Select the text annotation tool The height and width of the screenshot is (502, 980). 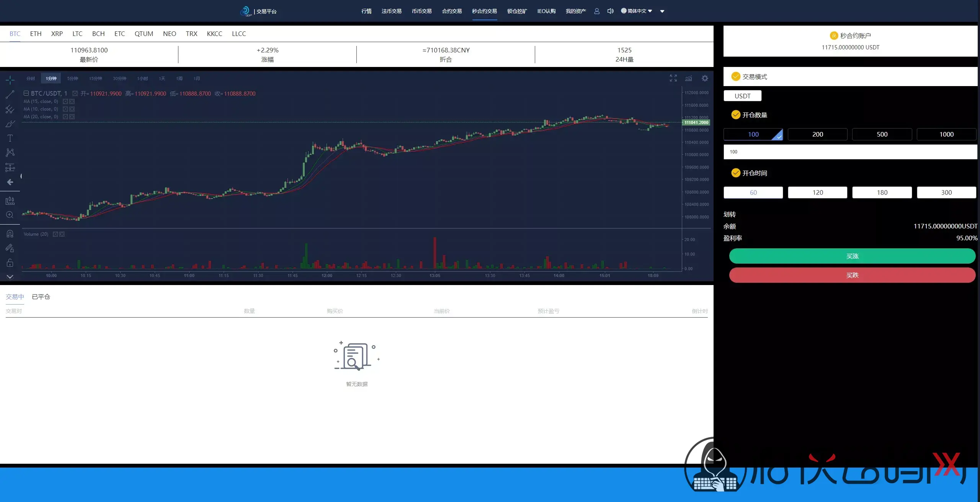coord(10,138)
